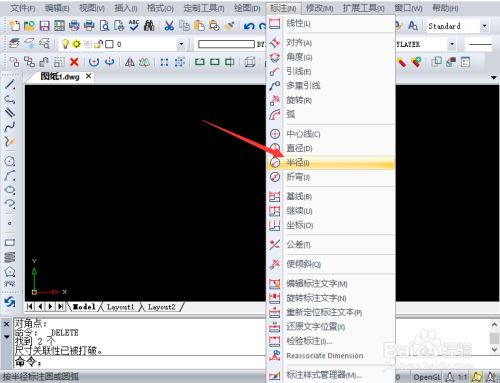Expand the BYLAYER linetype dropdown
The width and height of the screenshot is (500, 383).
pyautogui.click(x=452, y=44)
